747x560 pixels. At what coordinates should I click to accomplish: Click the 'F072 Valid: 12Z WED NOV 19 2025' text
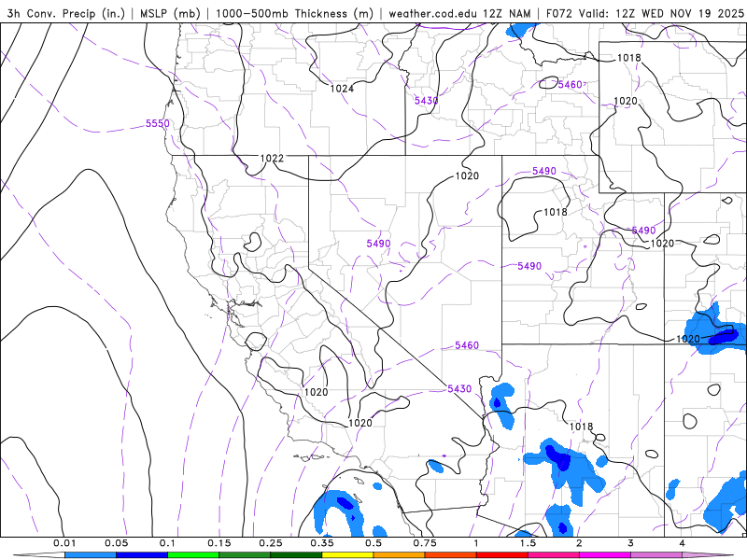coord(644,13)
